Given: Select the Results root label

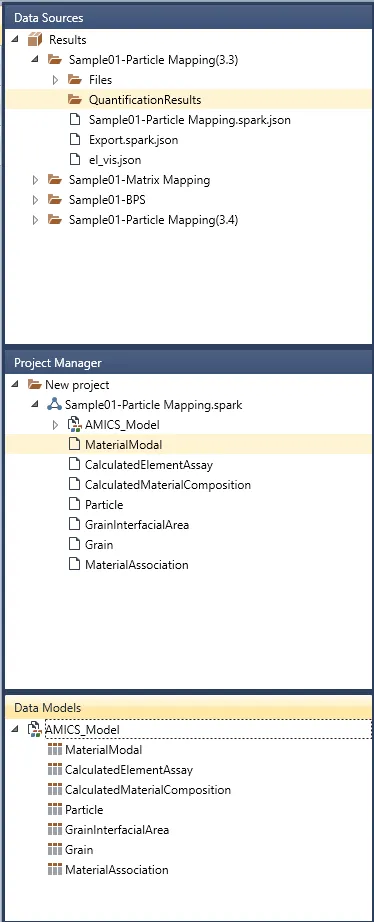Looking at the screenshot, I should point(68,40).
